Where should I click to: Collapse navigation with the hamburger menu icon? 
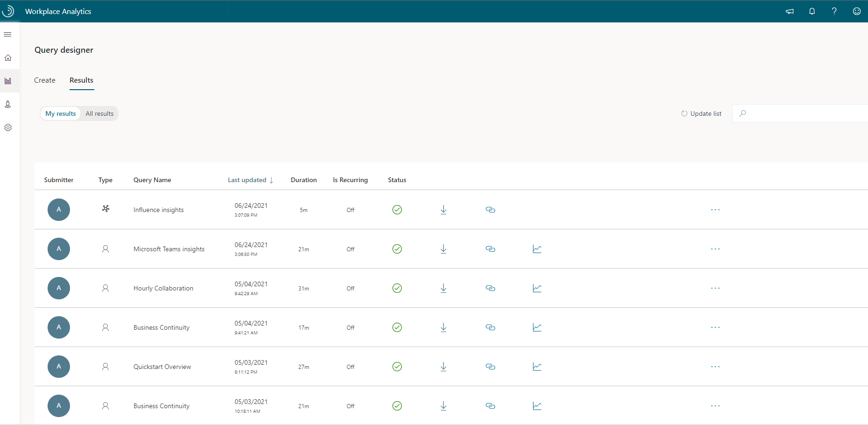point(7,34)
